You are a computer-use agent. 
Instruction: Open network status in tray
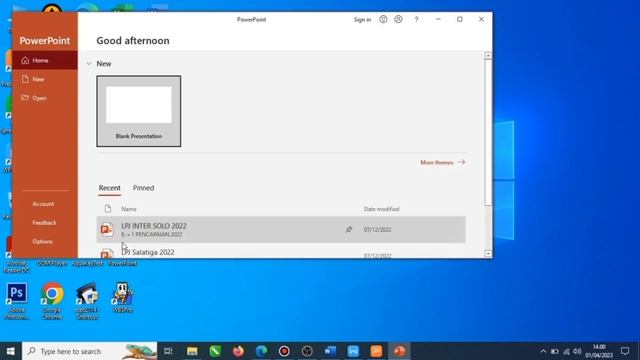click(x=566, y=351)
